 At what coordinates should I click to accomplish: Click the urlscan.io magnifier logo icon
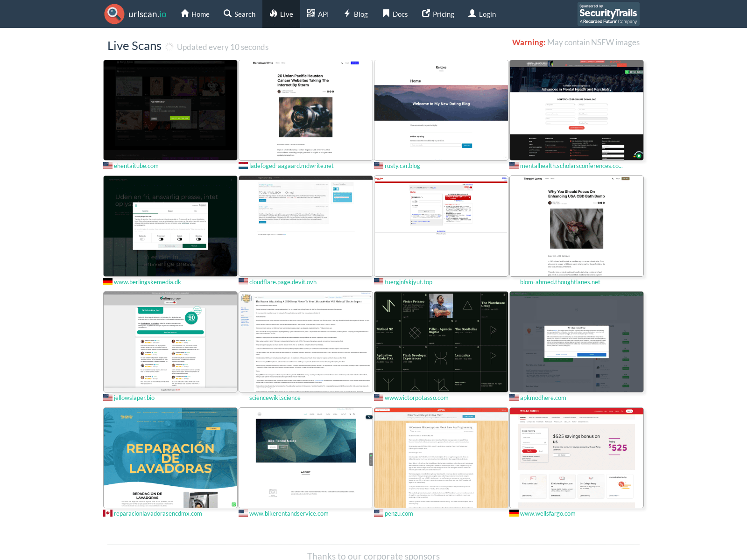pos(114,14)
